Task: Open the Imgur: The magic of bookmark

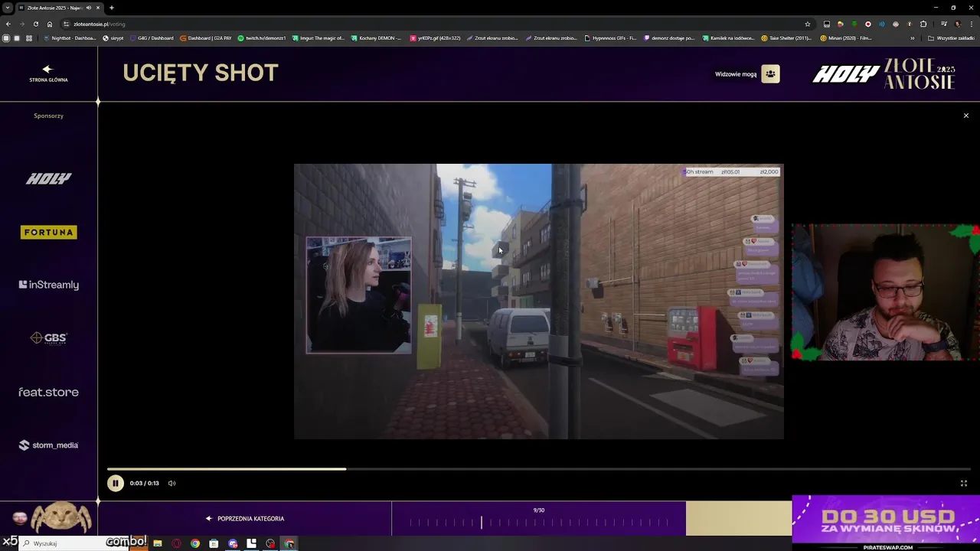Action: tap(318, 38)
